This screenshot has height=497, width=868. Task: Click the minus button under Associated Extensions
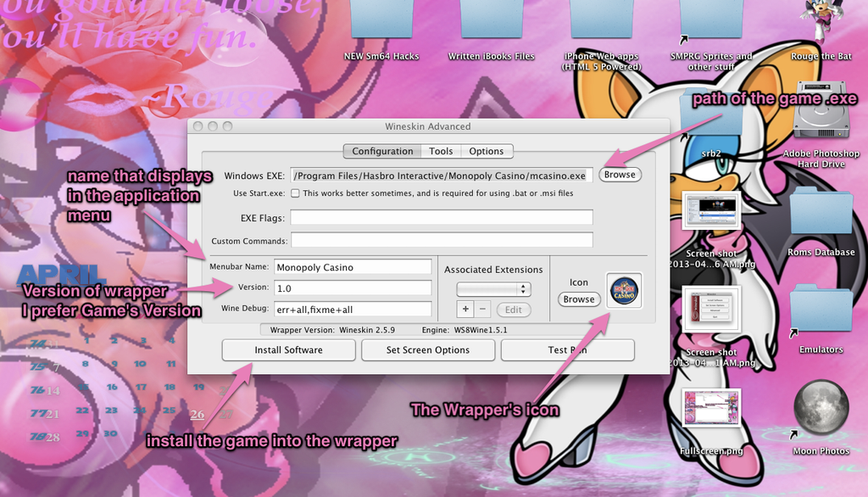(x=481, y=310)
